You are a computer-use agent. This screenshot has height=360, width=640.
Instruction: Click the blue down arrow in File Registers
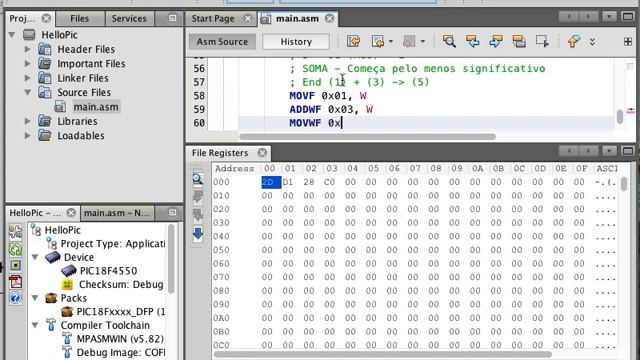coord(198,234)
